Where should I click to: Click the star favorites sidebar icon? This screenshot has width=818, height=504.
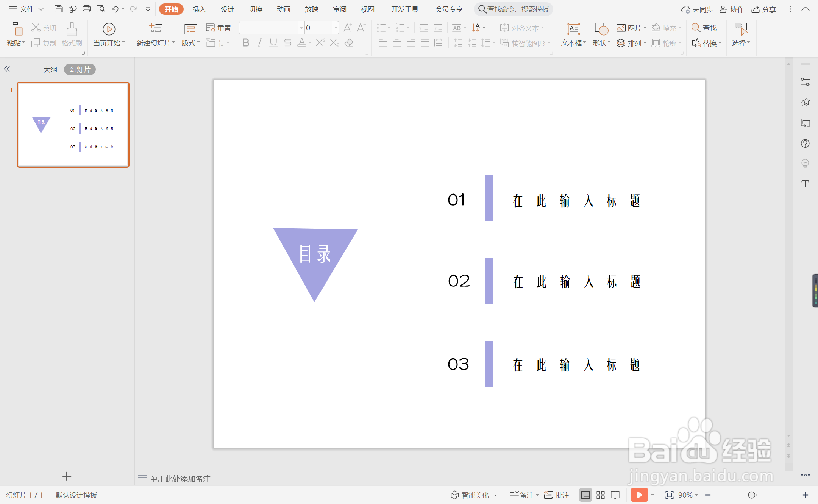coord(805,102)
